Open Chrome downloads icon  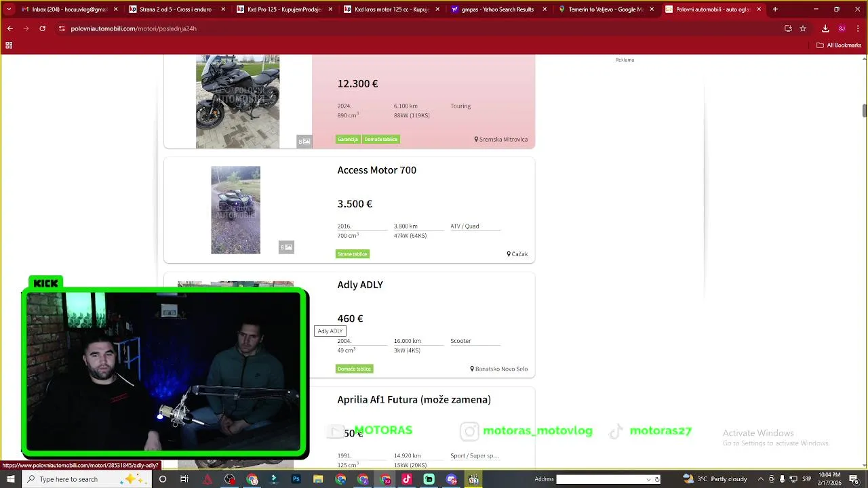pos(825,28)
